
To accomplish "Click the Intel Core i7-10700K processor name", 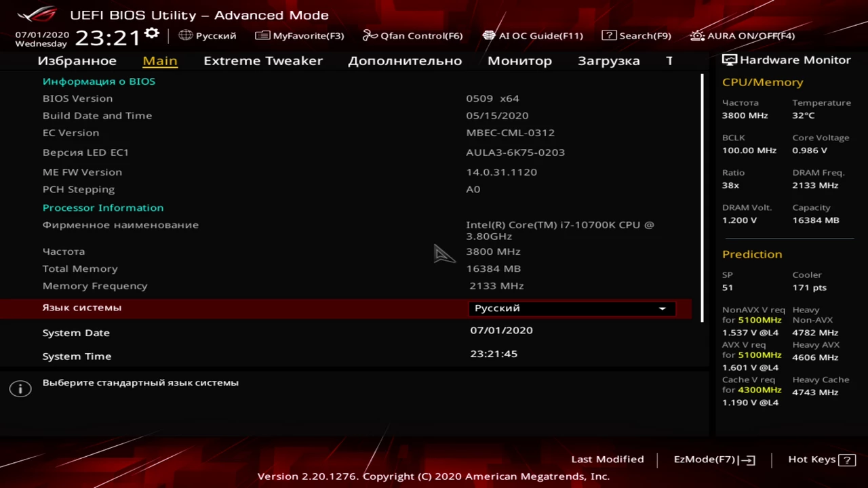I will click(x=560, y=230).
